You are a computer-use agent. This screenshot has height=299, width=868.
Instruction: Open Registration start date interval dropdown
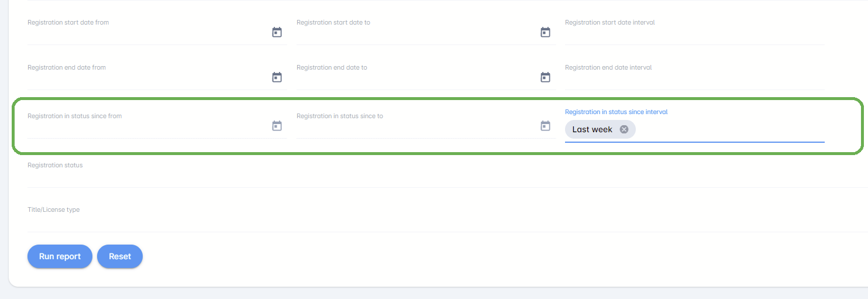[694, 33]
